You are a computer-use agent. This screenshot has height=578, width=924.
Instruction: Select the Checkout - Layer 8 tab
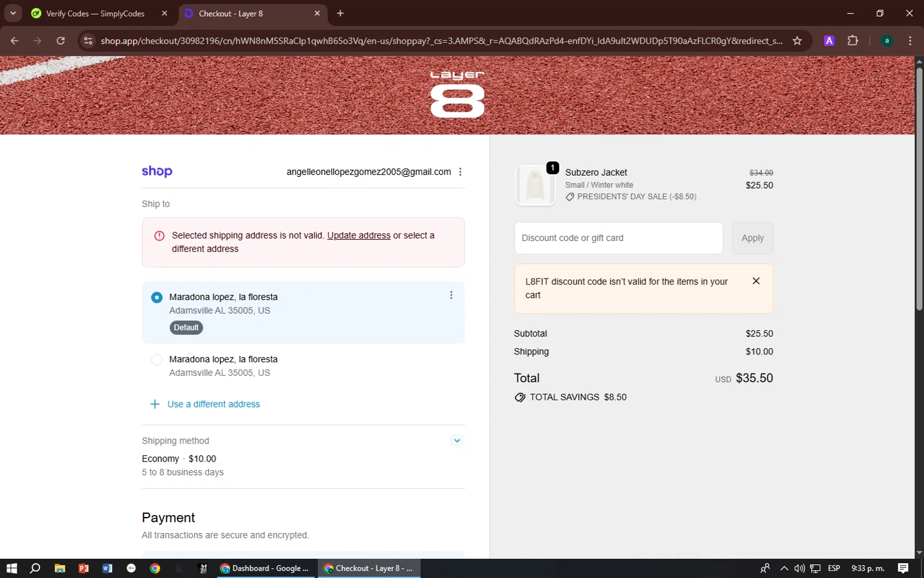click(x=253, y=13)
